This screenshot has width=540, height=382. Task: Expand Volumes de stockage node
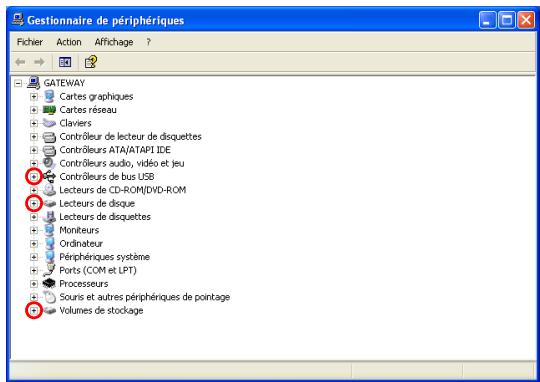click(x=34, y=311)
